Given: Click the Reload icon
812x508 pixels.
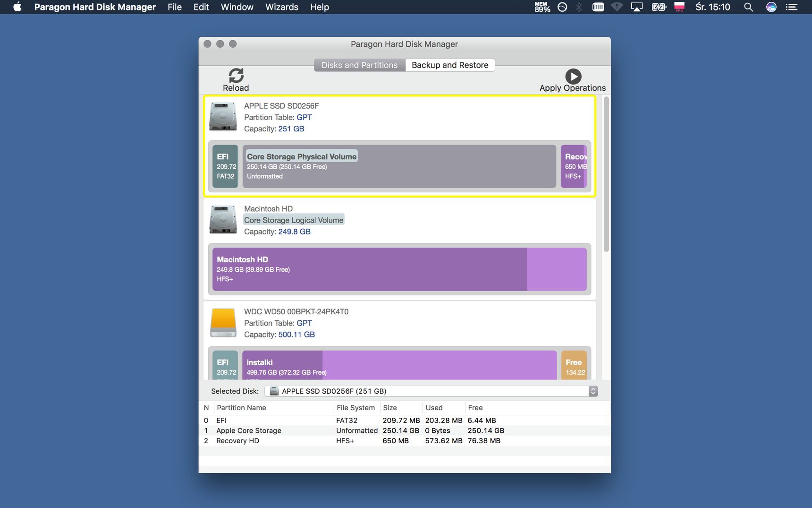Looking at the screenshot, I should click(x=236, y=75).
